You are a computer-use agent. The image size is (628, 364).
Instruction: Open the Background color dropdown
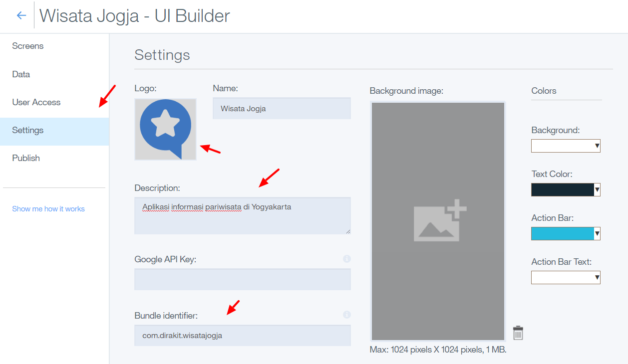tap(566, 146)
